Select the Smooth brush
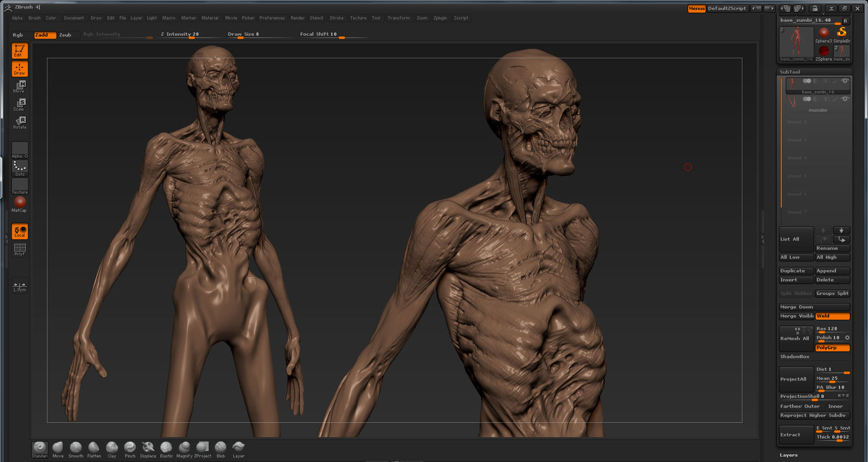 click(x=76, y=449)
